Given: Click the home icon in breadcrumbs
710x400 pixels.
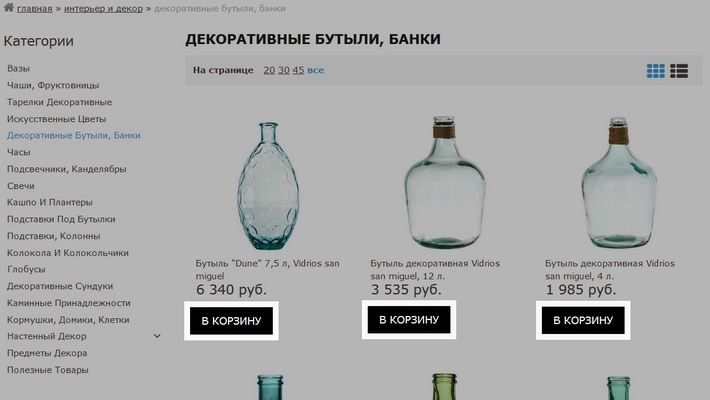Looking at the screenshot, I should (x=9, y=7).
